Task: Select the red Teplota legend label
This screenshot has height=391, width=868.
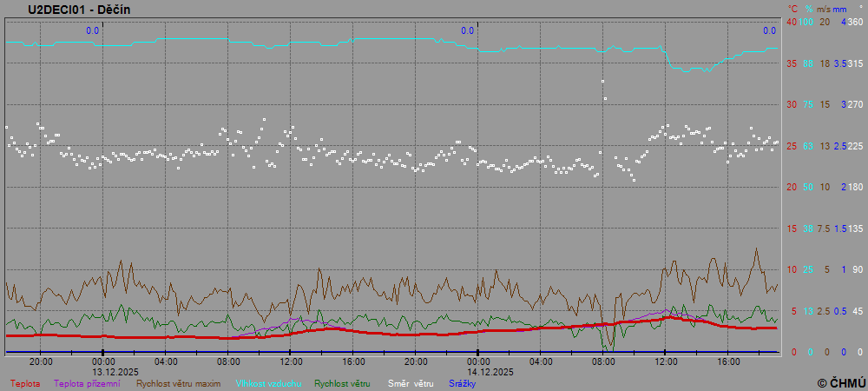Action: click(25, 382)
